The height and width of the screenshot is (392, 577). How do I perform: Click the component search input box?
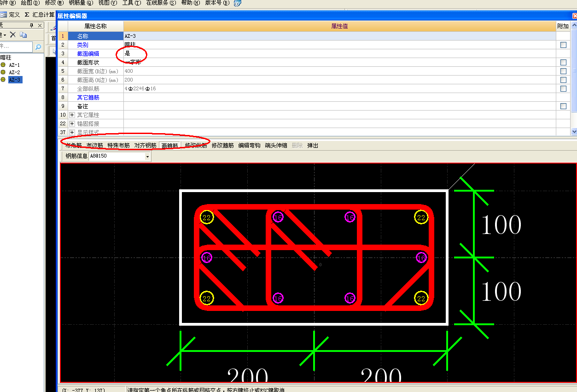(16, 47)
